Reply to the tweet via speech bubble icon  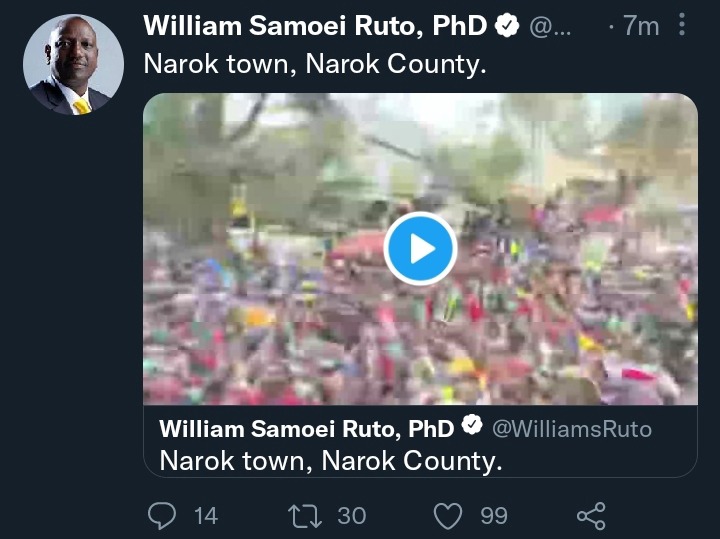[x=162, y=516]
